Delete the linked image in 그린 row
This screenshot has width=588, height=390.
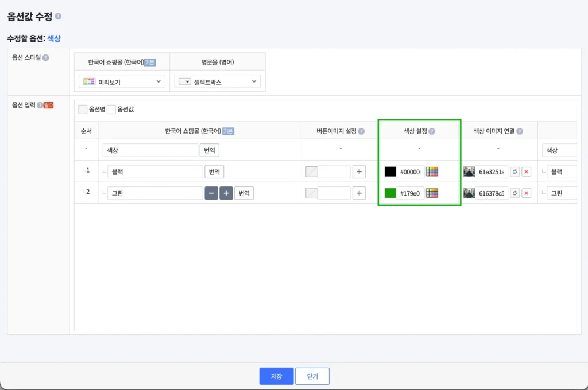click(x=526, y=193)
